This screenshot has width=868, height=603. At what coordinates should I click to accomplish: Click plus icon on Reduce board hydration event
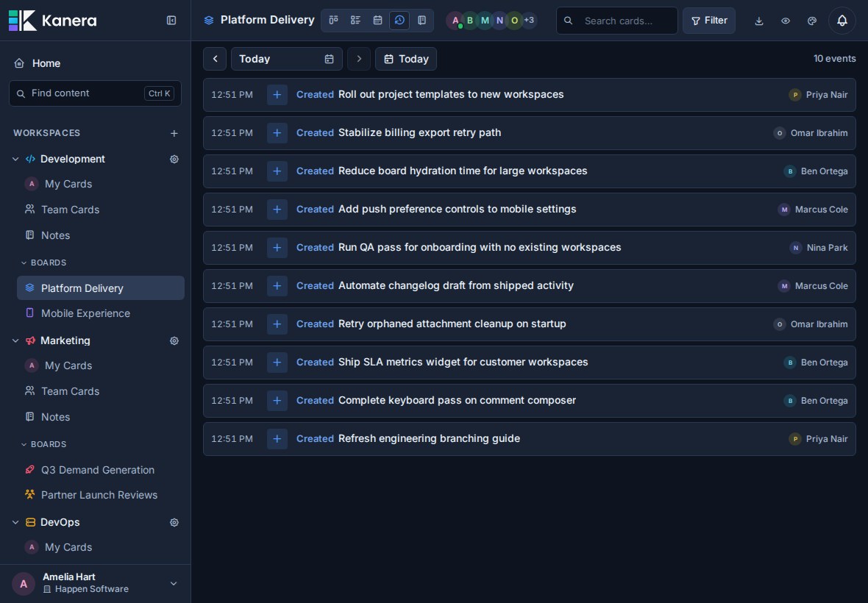[x=277, y=171]
